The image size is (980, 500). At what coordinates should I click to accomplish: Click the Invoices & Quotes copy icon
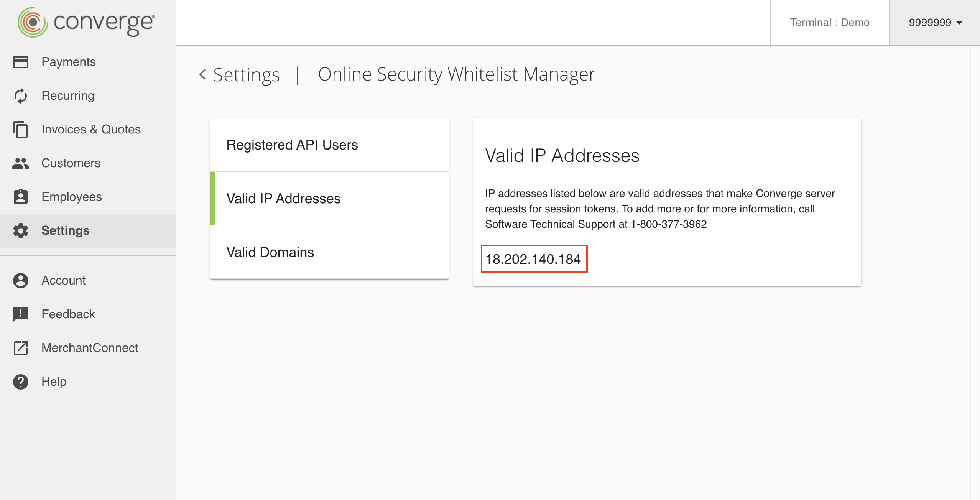[x=21, y=129]
